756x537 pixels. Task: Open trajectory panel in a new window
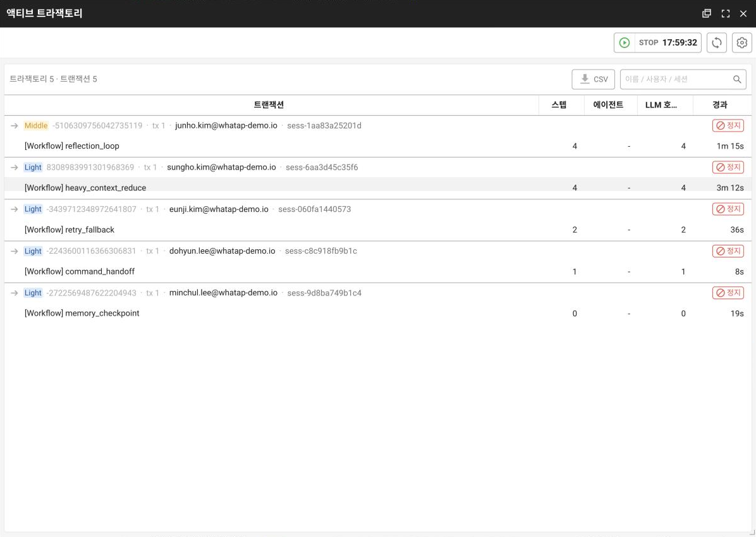[706, 13]
